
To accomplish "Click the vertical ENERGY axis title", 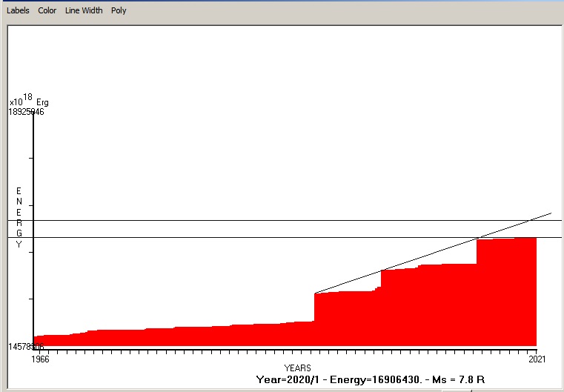I will tap(19, 217).
